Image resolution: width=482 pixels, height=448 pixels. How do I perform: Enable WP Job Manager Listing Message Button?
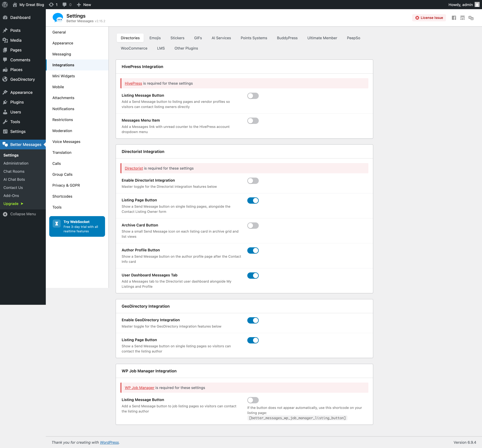tap(253, 400)
